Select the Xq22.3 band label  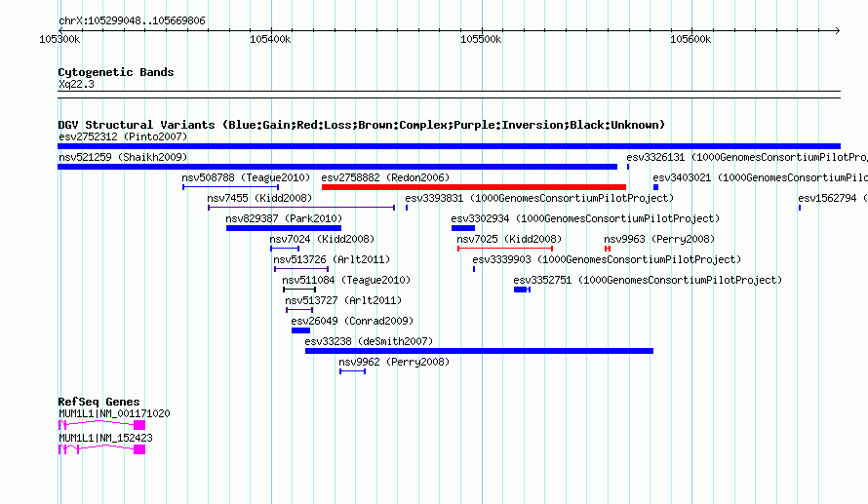pos(76,84)
